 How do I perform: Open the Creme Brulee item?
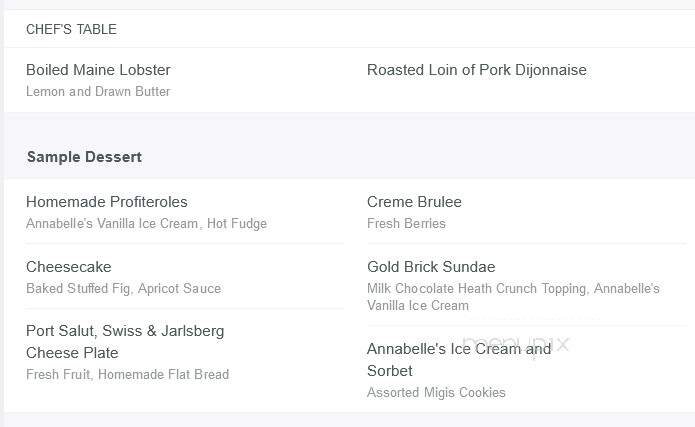pos(414,202)
